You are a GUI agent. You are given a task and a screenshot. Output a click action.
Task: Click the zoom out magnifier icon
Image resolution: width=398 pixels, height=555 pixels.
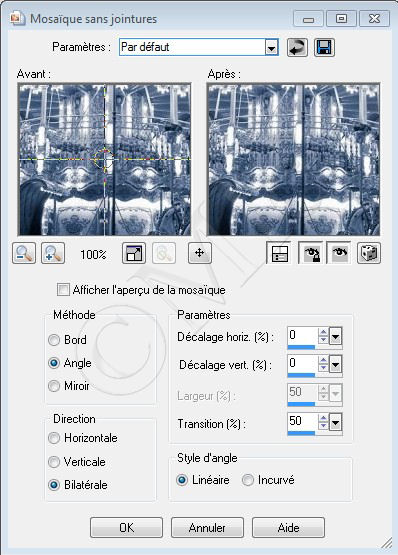click(x=24, y=253)
